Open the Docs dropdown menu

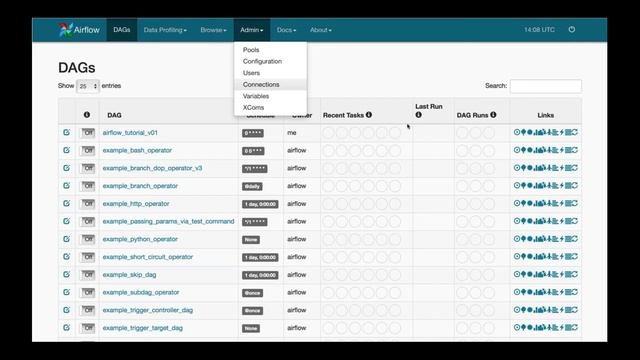286,30
